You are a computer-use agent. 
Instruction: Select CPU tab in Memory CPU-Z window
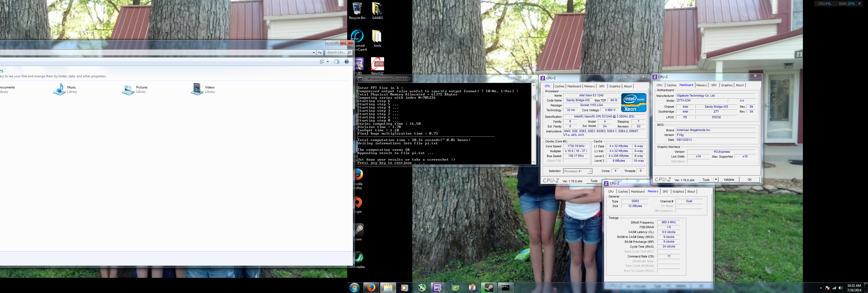(611, 192)
